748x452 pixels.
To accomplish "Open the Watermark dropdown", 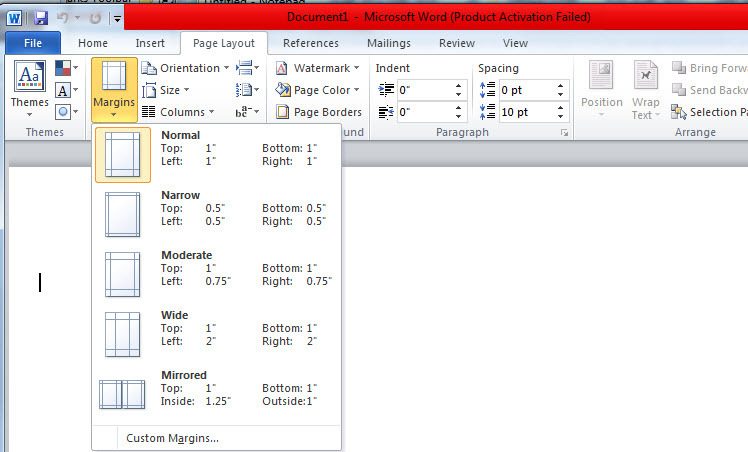I will coord(317,68).
